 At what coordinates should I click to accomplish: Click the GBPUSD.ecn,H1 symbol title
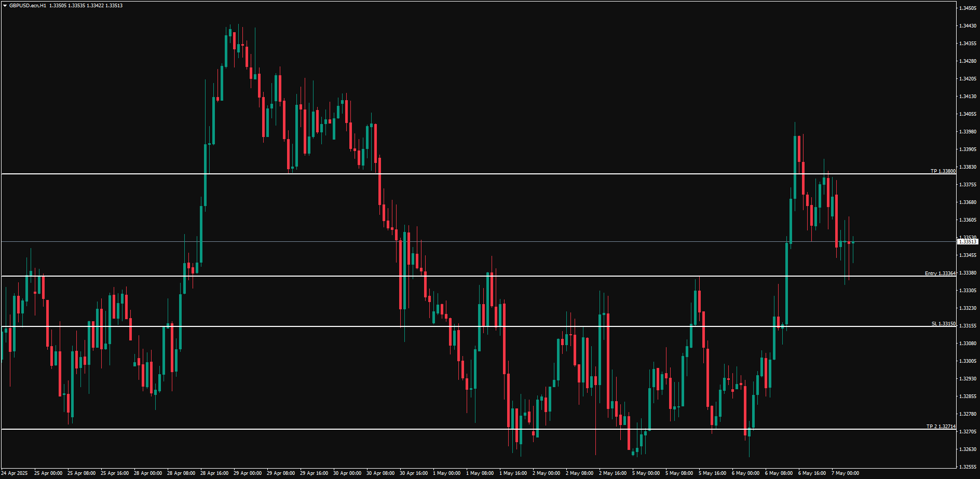[x=27, y=6]
